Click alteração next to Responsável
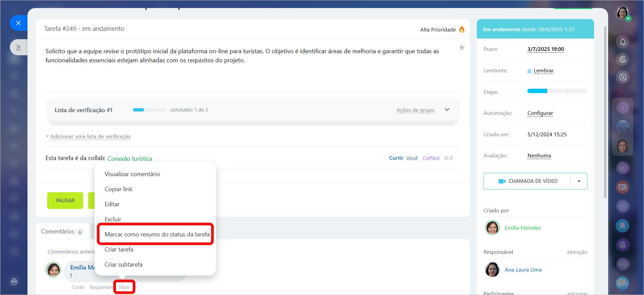The image size is (644, 295). [577, 252]
